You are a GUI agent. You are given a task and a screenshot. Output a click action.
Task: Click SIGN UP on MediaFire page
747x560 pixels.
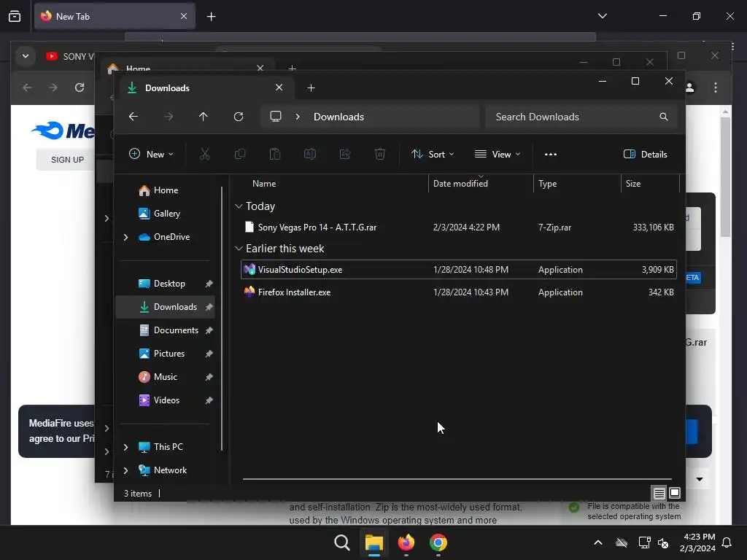pos(67,160)
